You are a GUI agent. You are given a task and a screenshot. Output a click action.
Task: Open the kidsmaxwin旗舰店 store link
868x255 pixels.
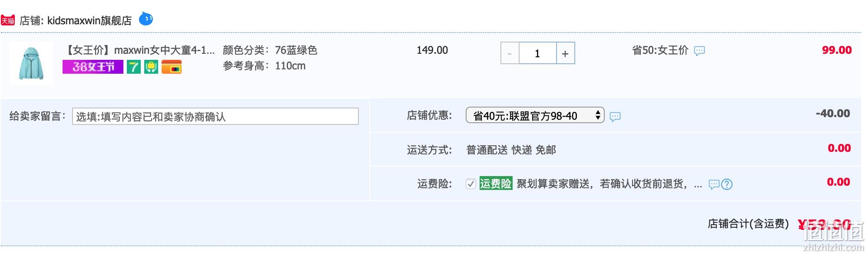tap(89, 20)
